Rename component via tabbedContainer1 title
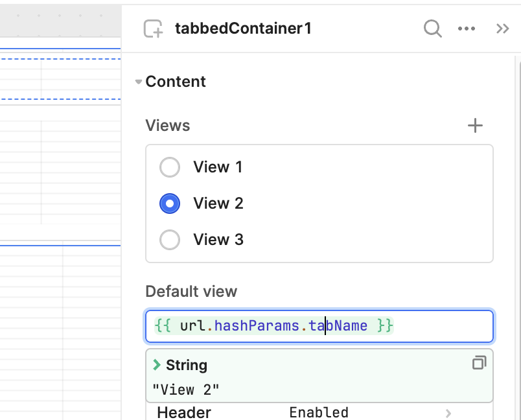This screenshot has width=521, height=420. click(243, 29)
